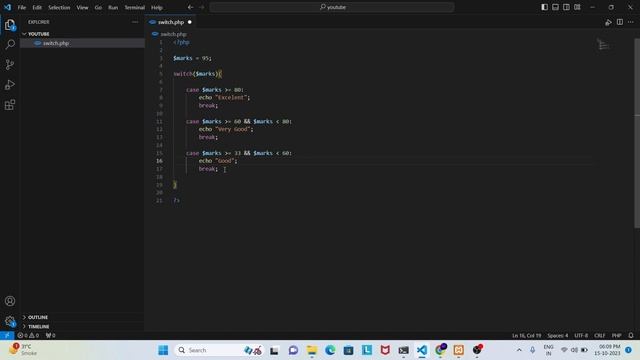Open the Search view in the activity bar
The width and height of the screenshot is (640, 360).
point(10,44)
